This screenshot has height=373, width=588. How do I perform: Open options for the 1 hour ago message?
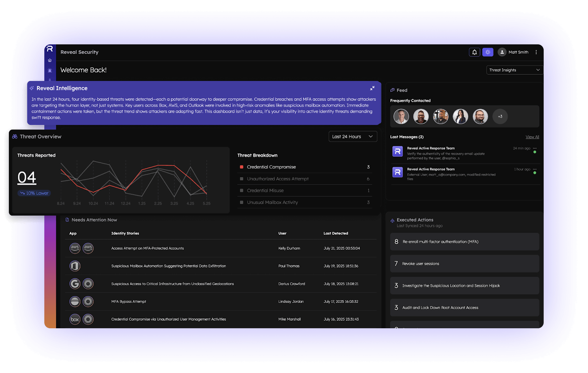pyautogui.click(x=534, y=169)
